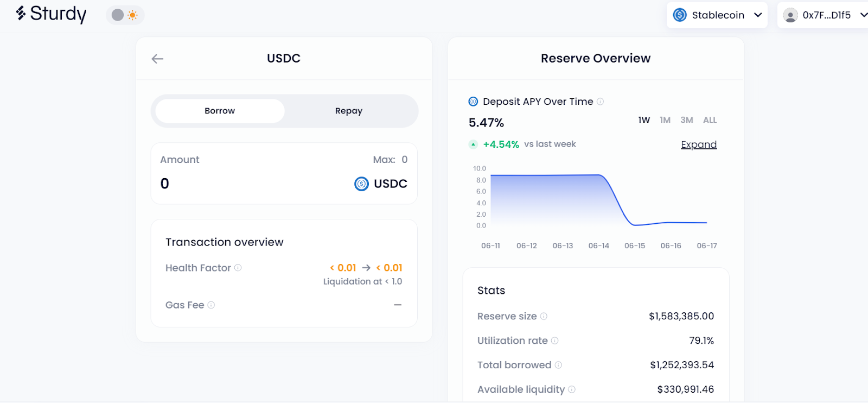Show Utilization rate info tooltip
The image size is (868, 403).
pos(554,341)
